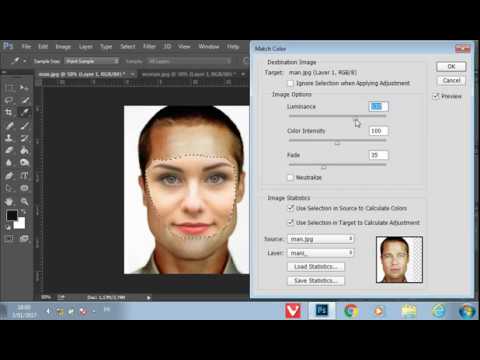The image size is (480, 360).
Task: Click the Fade value field
Action: click(x=379, y=155)
